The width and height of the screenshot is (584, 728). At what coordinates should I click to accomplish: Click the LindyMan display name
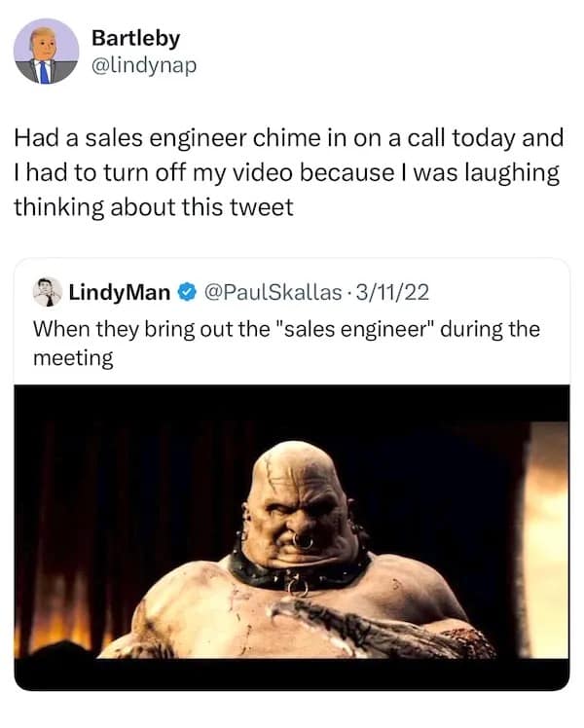click(117, 292)
